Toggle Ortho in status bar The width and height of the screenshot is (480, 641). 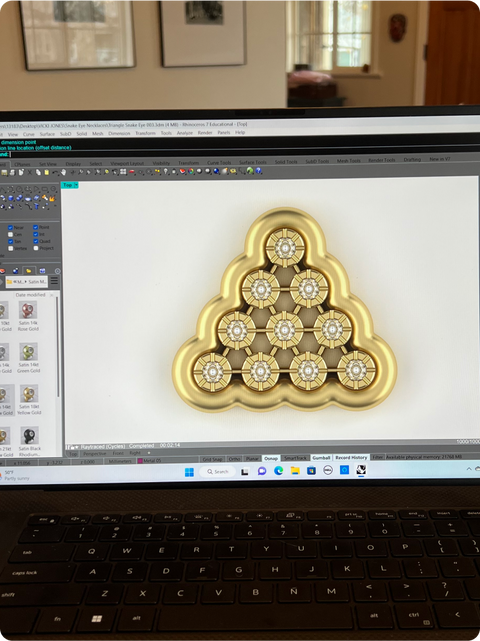click(234, 459)
